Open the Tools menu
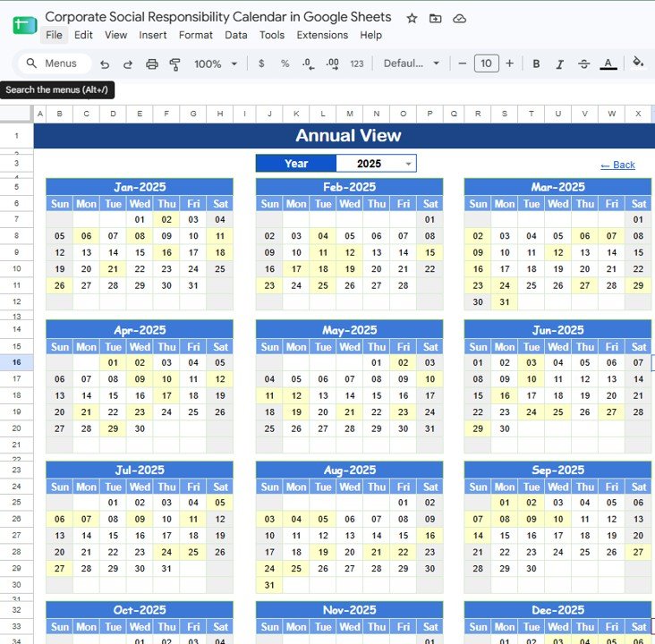 271,35
